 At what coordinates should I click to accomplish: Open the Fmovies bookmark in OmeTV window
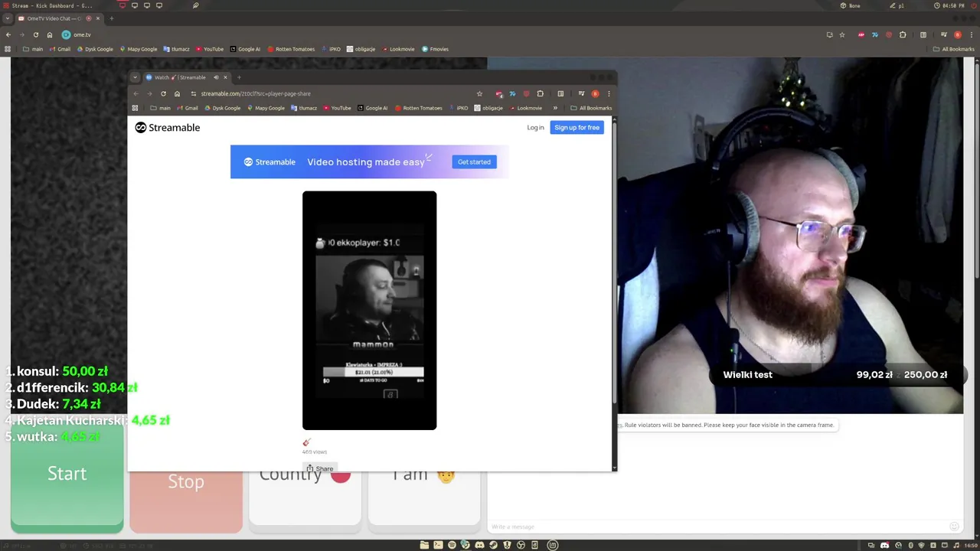pos(435,49)
